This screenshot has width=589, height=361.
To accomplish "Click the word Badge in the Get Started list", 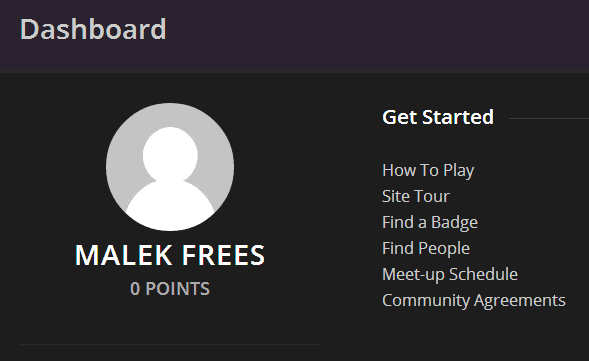I will coord(454,222).
